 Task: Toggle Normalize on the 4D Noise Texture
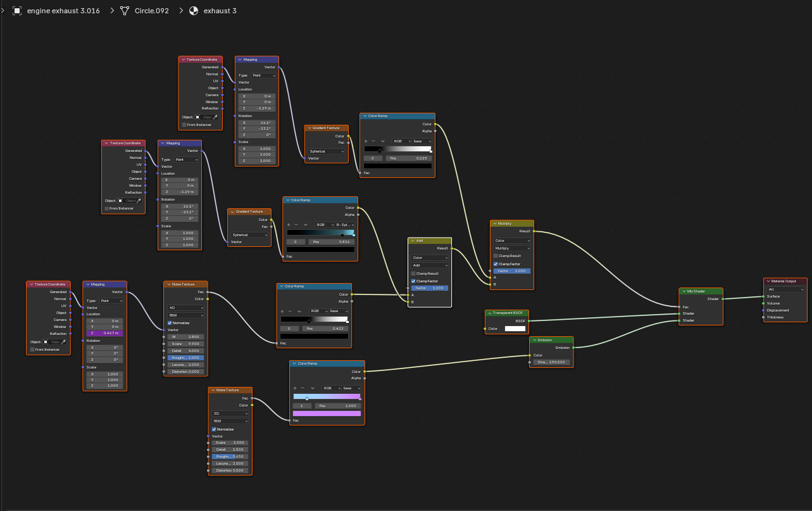(x=170, y=323)
